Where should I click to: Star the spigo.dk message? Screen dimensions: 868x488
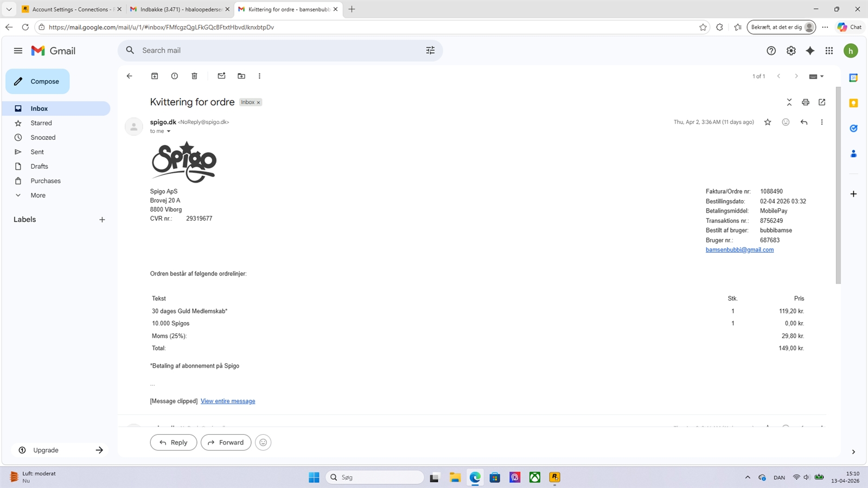point(767,122)
